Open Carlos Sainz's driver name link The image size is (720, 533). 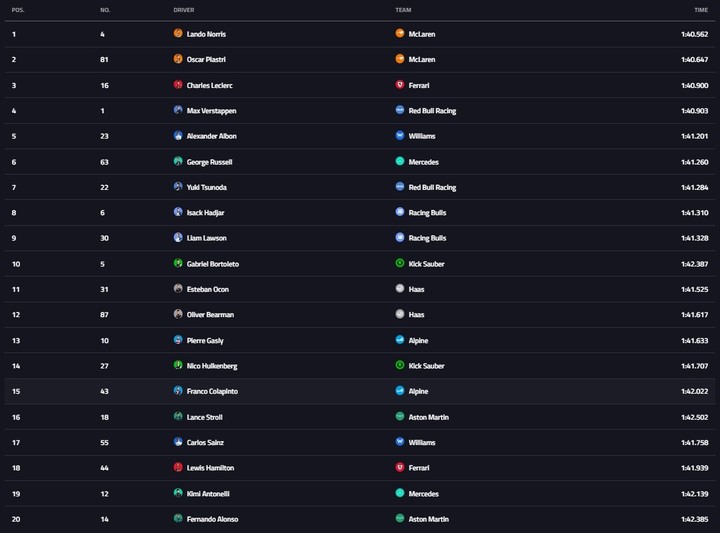(205, 443)
